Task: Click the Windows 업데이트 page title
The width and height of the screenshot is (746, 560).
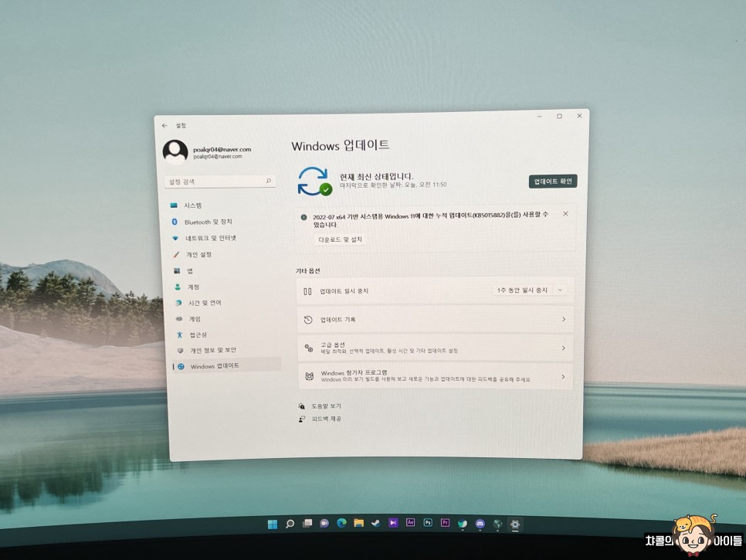Action: 340,145
